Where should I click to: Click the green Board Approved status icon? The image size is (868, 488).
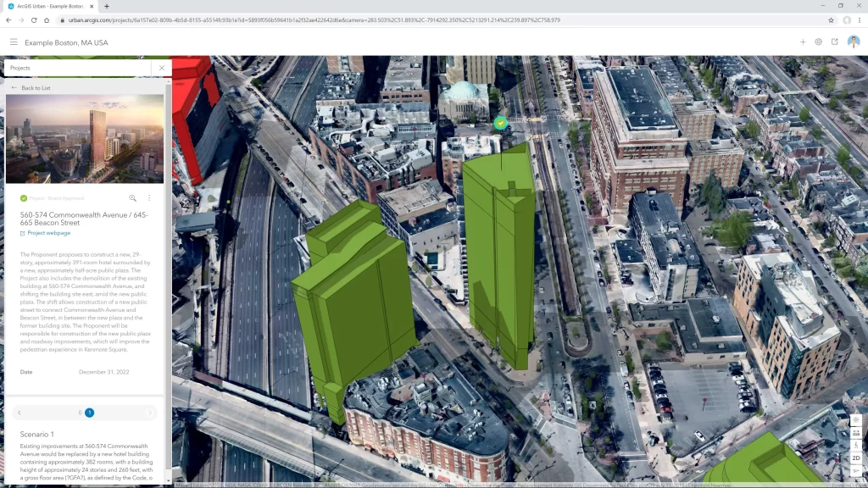(24, 198)
